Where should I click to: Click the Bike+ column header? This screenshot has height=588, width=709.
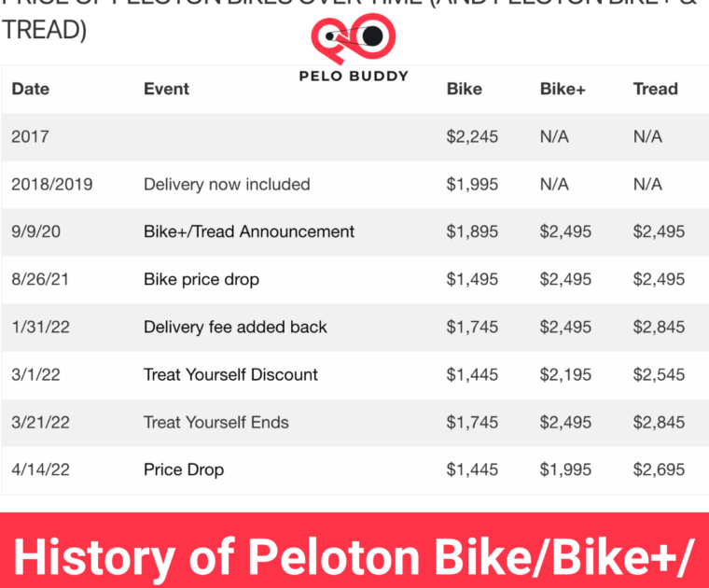click(x=562, y=90)
